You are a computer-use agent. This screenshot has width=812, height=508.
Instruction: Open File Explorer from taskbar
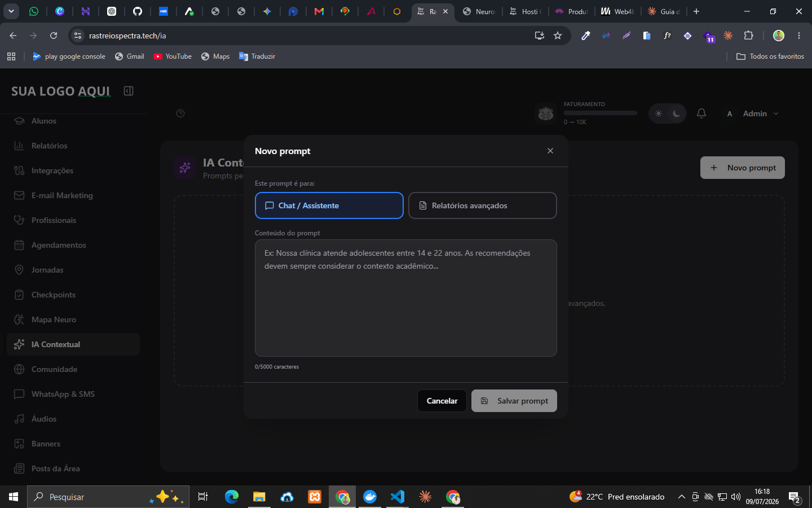click(259, 497)
